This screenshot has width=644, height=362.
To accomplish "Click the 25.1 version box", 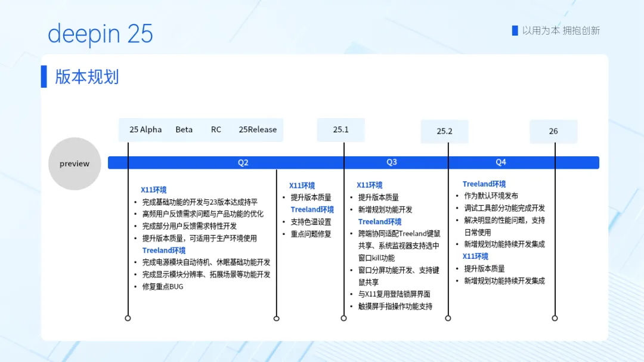I will click(x=340, y=130).
